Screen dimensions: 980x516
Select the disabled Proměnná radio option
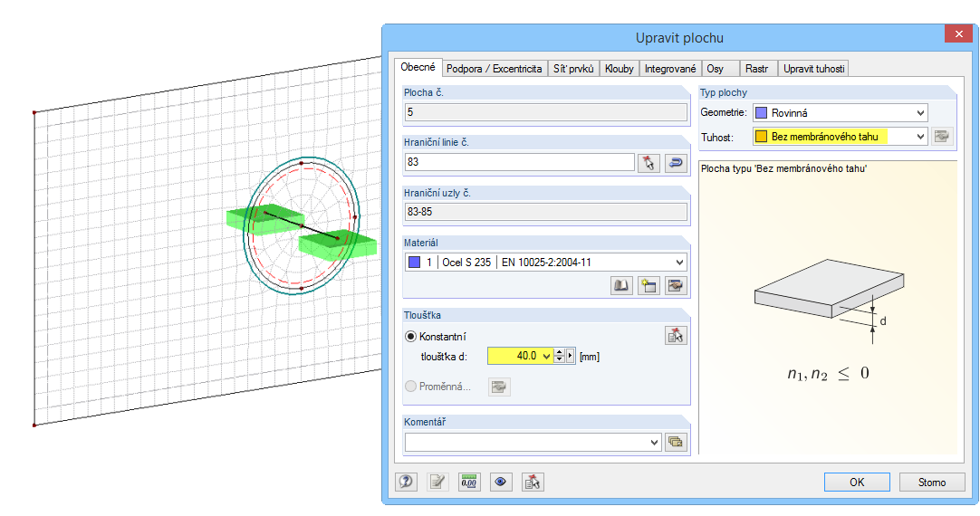pos(410,387)
